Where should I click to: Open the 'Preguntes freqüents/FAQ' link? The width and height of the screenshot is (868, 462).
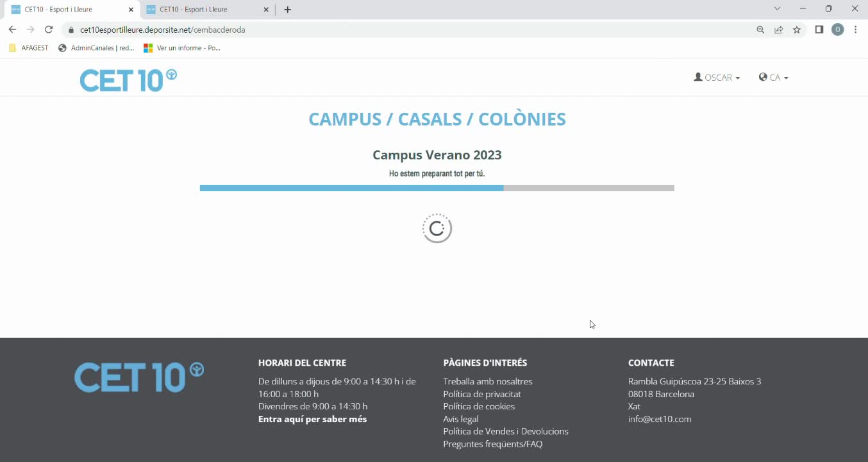pyautogui.click(x=492, y=444)
